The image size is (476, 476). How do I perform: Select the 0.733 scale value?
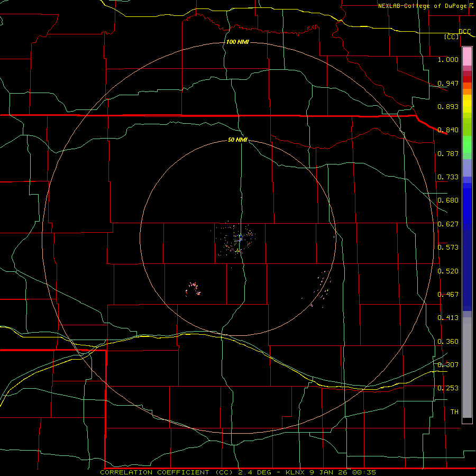tap(448, 177)
